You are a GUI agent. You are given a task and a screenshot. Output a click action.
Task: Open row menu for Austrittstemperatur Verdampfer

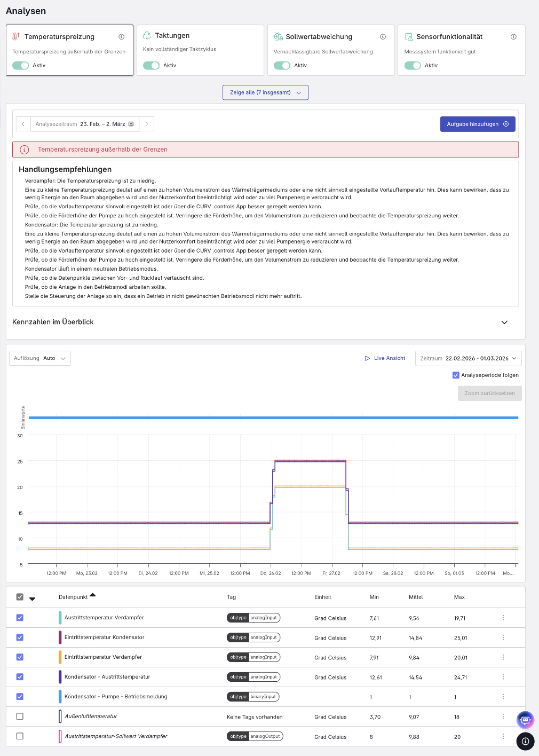[503, 618]
